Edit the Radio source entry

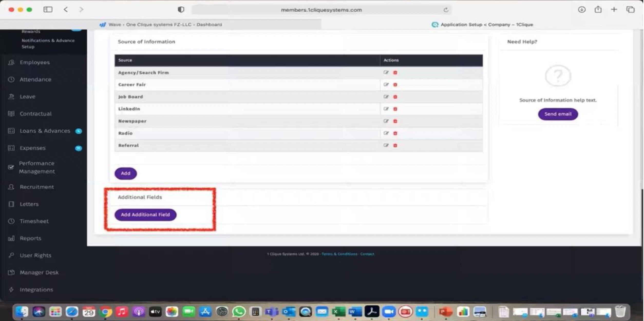click(386, 133)
